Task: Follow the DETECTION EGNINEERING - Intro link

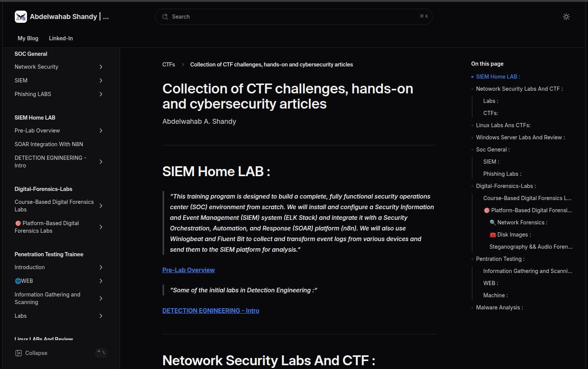Action: click(210, 311)
